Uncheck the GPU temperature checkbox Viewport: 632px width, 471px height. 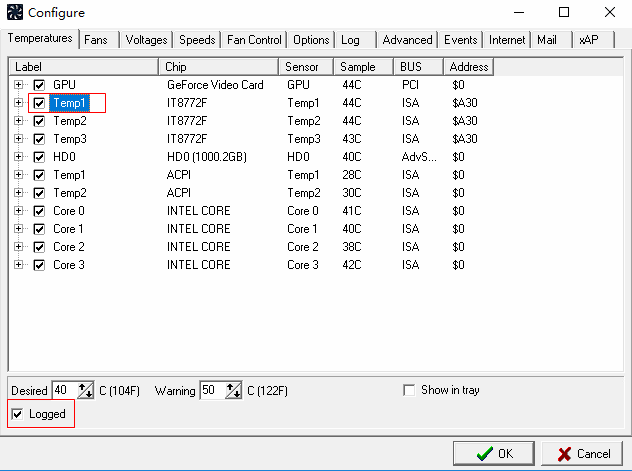(39, 85)
